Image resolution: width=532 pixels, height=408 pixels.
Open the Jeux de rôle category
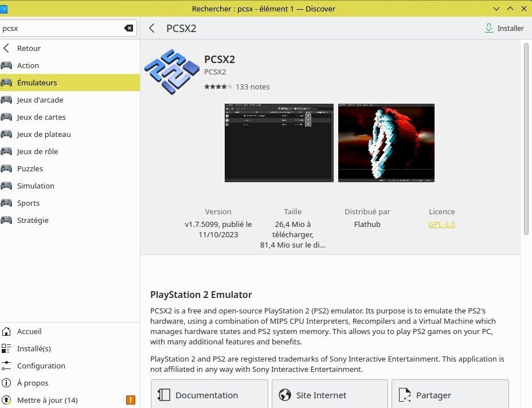pyautogui.click(x=69, y=151)
